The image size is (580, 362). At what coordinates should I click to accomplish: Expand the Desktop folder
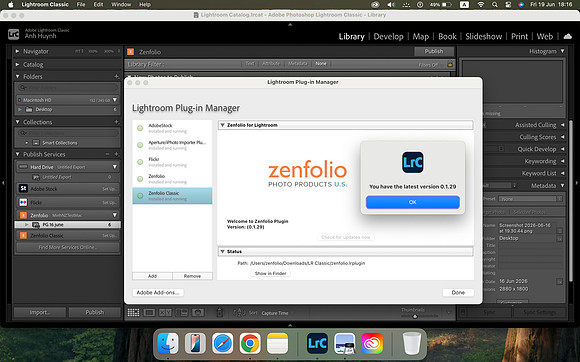click(x=20, y=109)
